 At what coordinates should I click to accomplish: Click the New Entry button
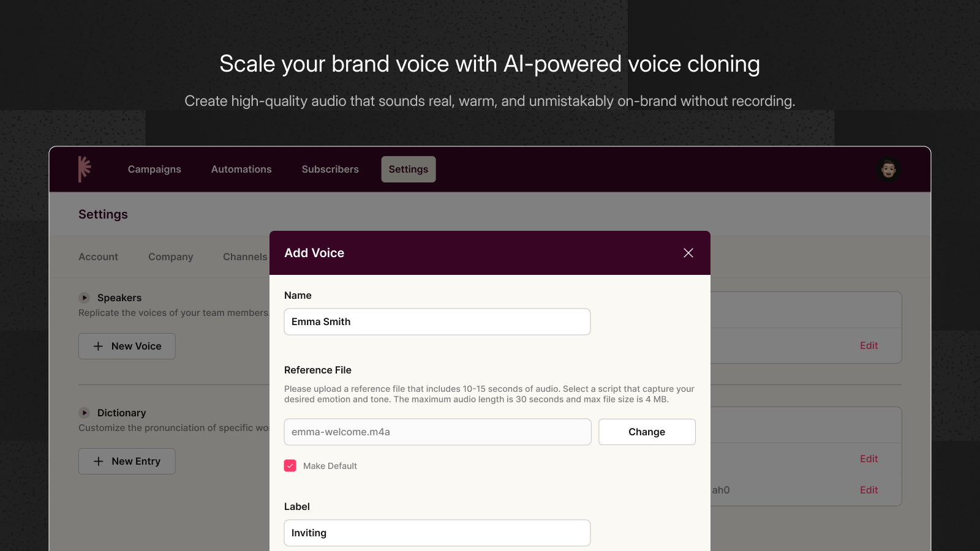[x=127, y=461]
